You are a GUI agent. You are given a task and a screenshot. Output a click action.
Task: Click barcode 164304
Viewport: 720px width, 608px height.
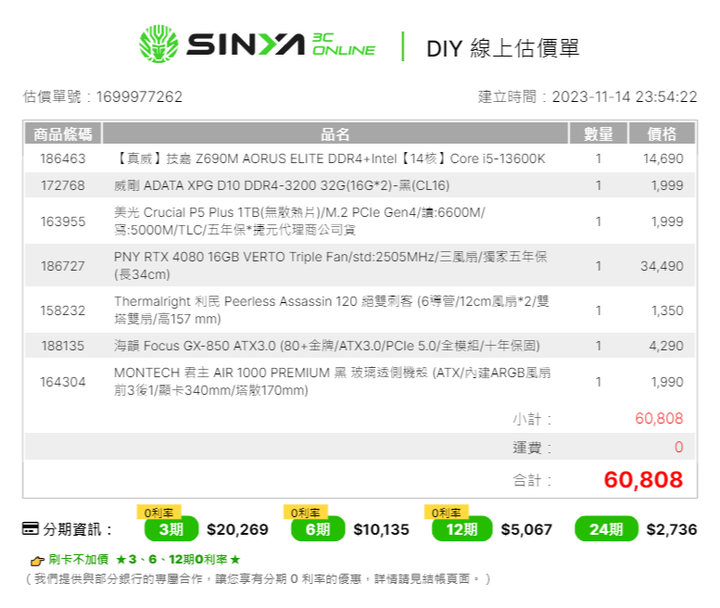(x=63, y=382)
